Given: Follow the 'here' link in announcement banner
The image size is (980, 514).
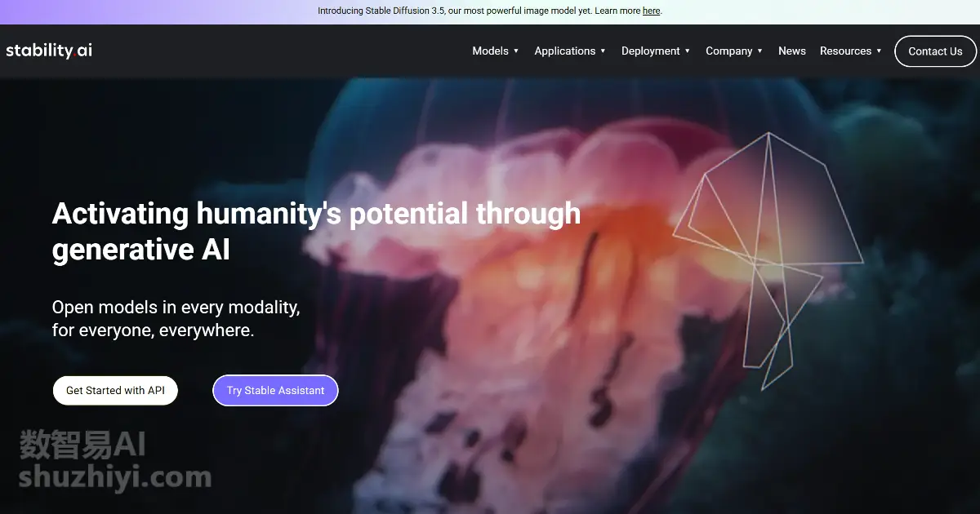Looking at the screenshot, I should click(651, 11).
